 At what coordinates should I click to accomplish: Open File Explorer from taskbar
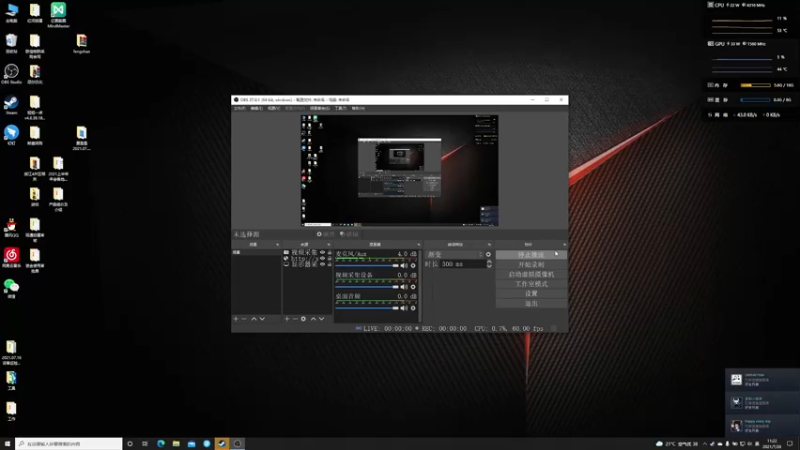[176, 444]
